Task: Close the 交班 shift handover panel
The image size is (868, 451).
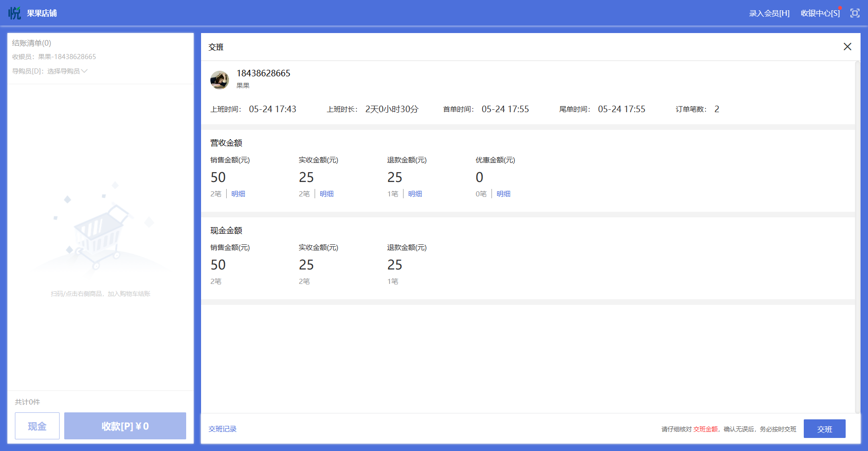Action: pos(848,47)
